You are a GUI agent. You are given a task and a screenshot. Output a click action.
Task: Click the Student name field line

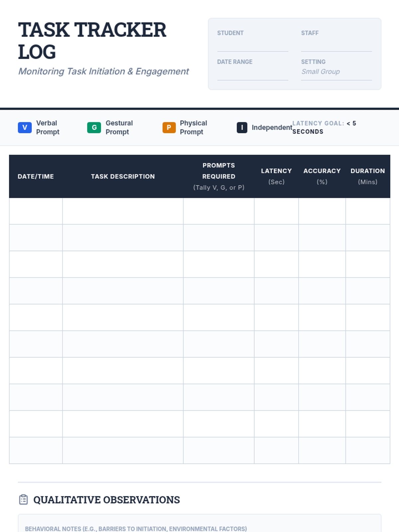[x=252, y=46]
